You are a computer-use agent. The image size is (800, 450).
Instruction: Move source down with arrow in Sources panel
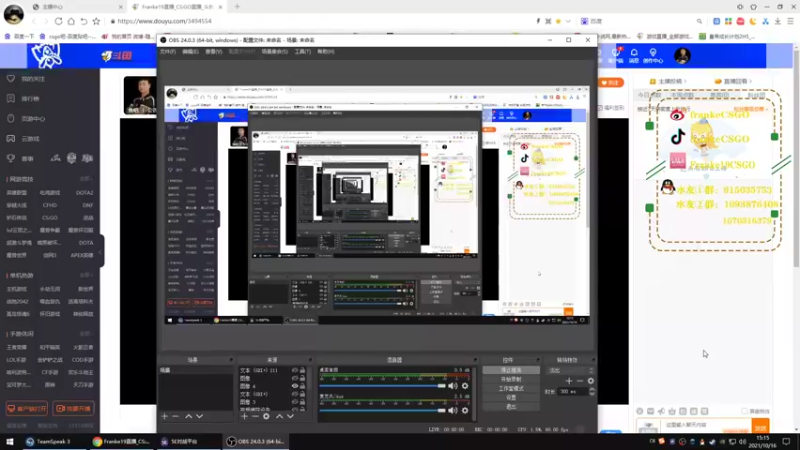click(x=290, y=416)
